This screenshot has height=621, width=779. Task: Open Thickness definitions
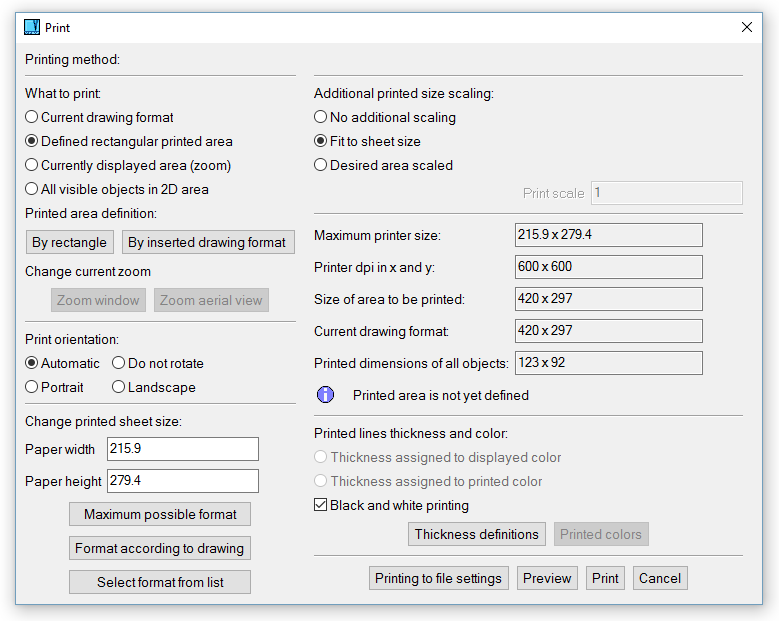click(477, 534)
